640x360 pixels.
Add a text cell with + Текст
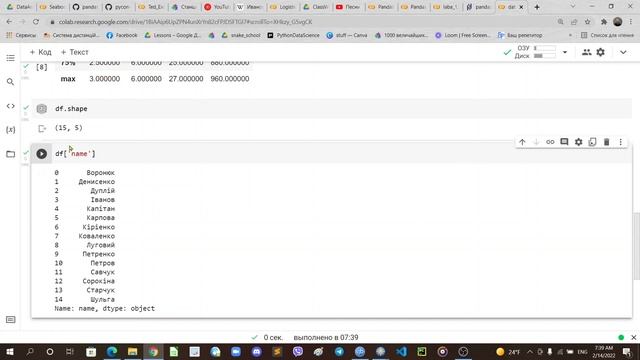click(74, 52)
